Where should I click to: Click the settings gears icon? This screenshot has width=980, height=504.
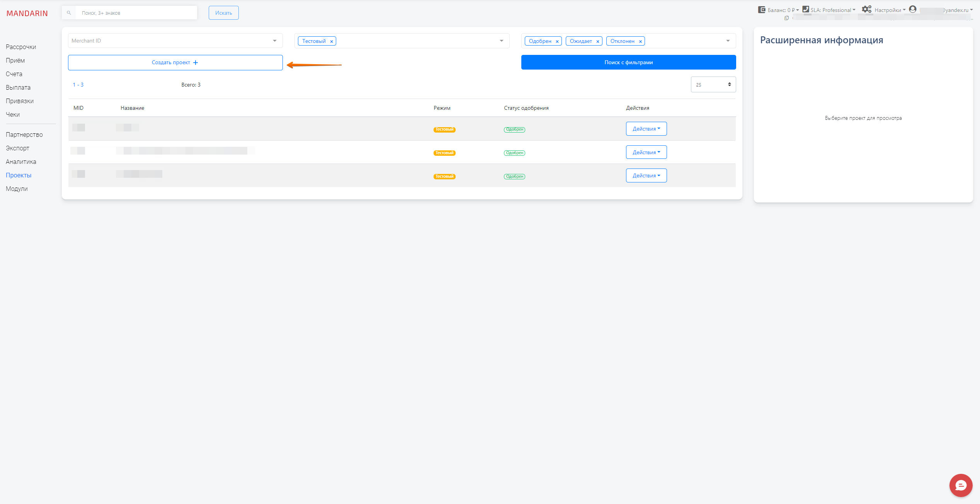coord(867,9)
